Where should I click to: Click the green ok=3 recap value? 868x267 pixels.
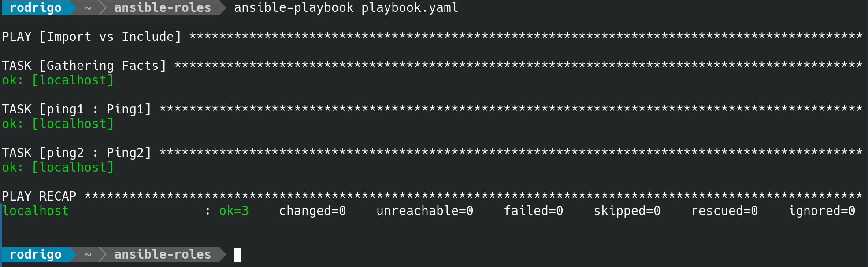[234, 211]
